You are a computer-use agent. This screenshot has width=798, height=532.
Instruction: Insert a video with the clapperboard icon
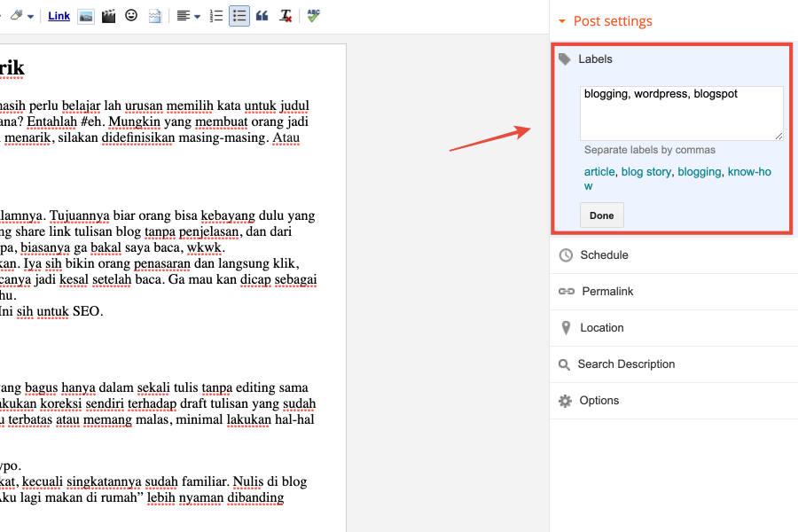pyautogui.click(x=108, y=16)
